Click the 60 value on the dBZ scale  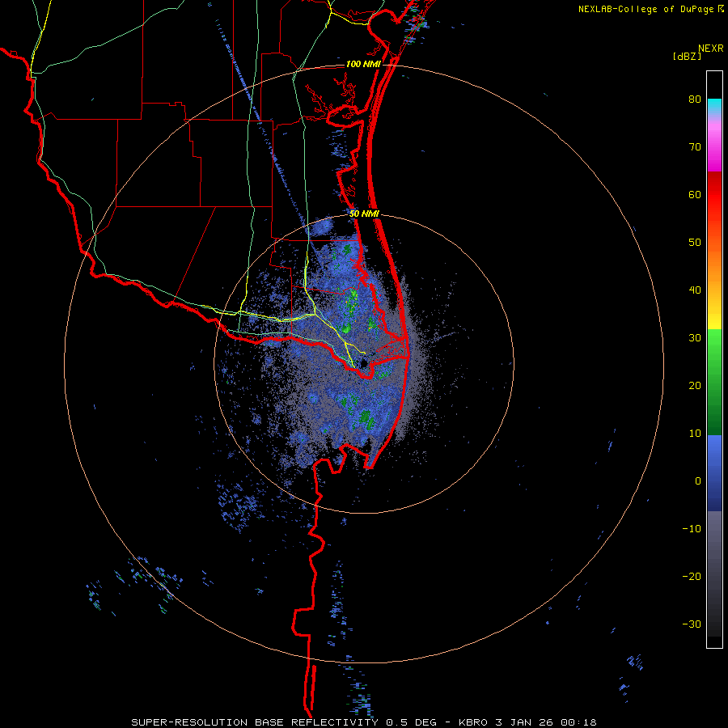point(695,194)
